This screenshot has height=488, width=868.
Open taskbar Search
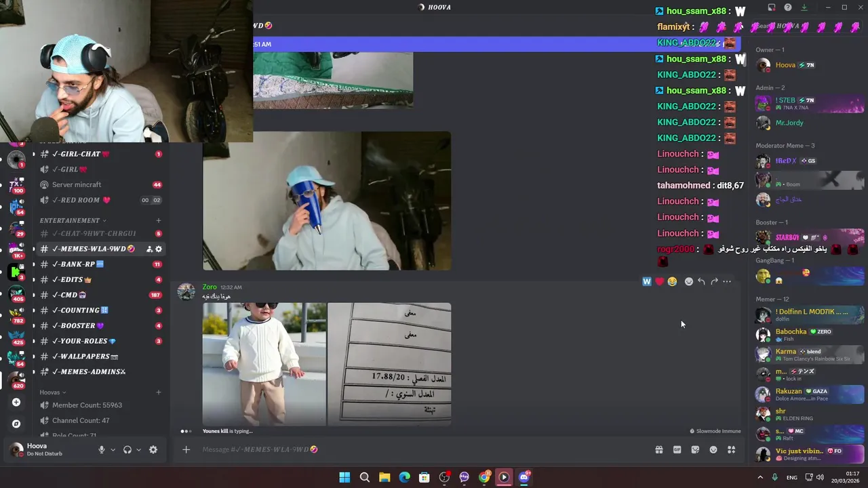coord(365,477)
